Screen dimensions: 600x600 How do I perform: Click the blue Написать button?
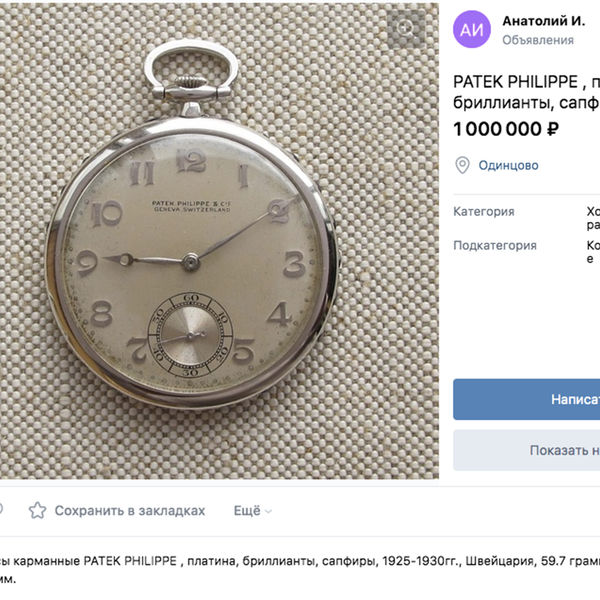click(527, 399)
